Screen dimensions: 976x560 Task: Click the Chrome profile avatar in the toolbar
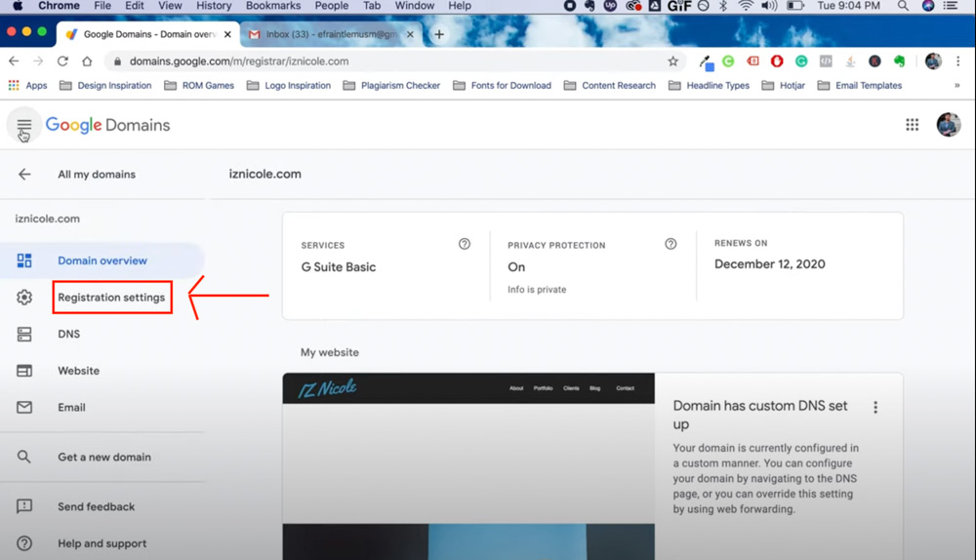[933, 61]
